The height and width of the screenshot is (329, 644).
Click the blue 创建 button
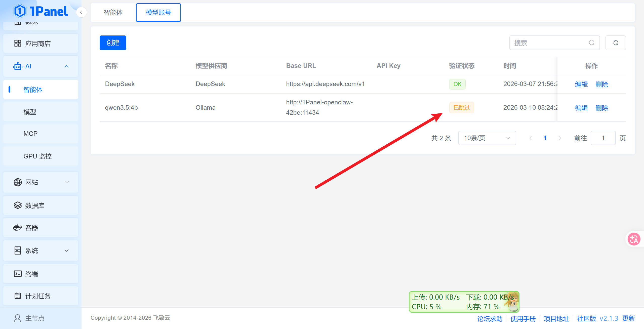point(113,43)
